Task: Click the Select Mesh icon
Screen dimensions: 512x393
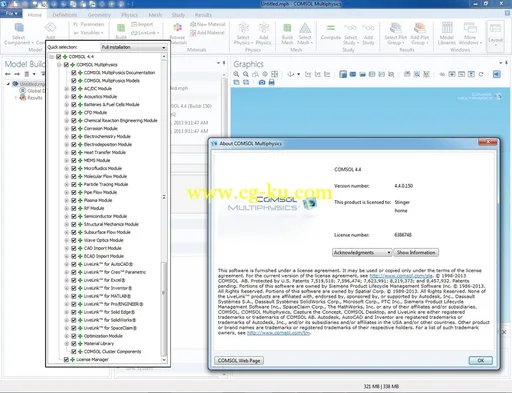Action: pyautogui.click(x=305, y=28)
